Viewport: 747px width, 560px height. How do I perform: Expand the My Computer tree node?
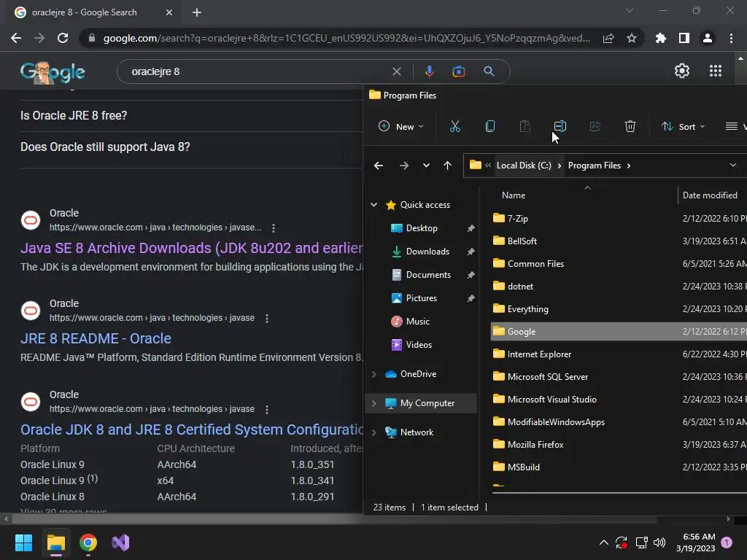coord(374,403)
